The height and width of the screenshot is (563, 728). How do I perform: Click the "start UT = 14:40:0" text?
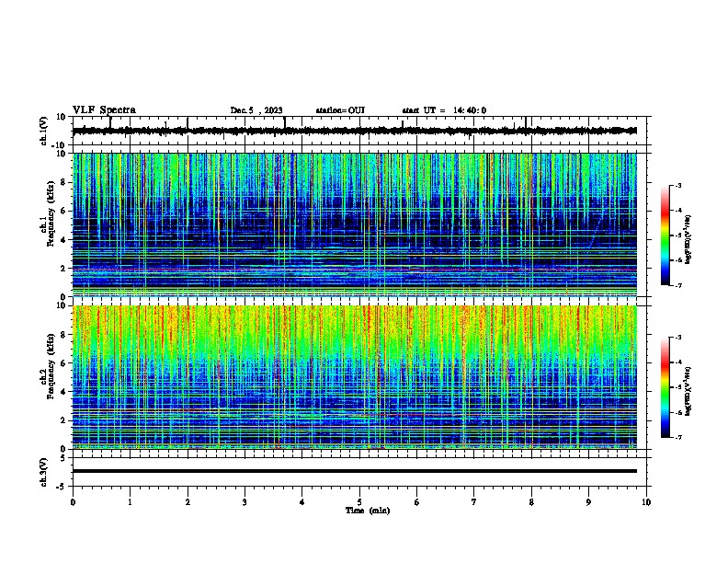coord(444,110)
